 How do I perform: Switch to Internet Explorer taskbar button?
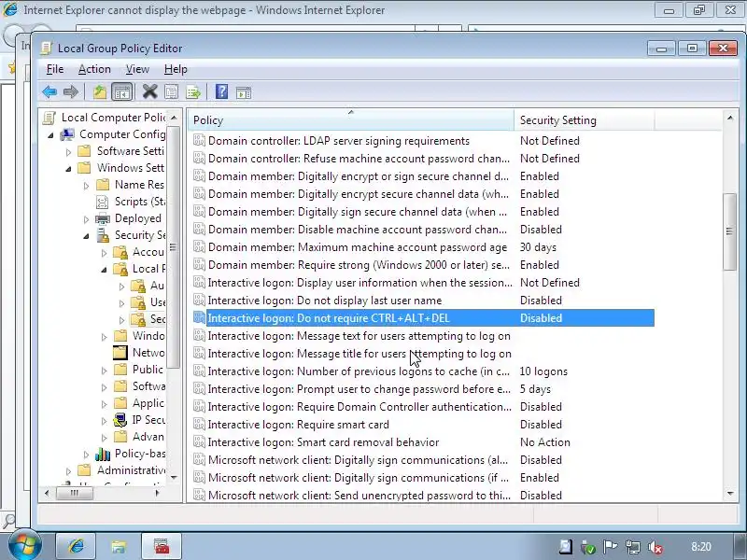(77, 546)
